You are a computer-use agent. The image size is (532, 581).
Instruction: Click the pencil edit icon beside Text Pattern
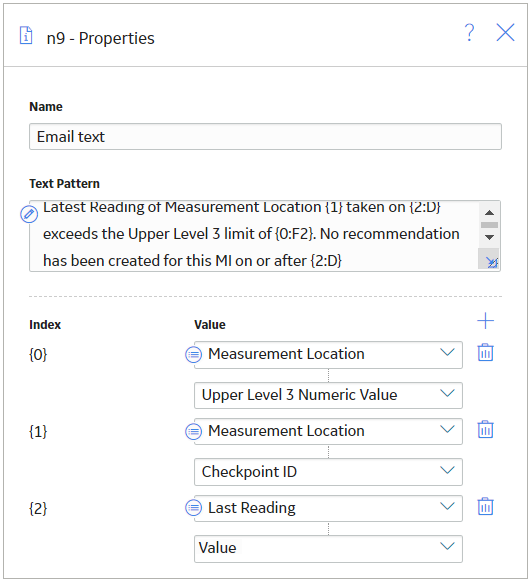[29, 214]
